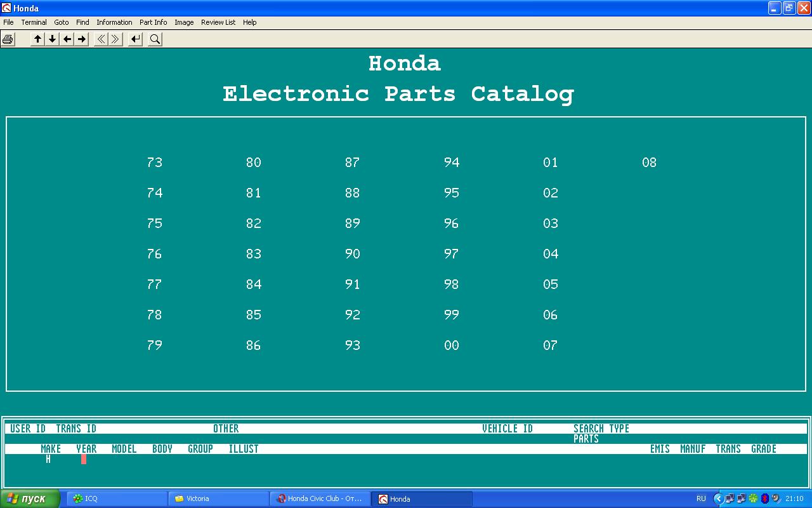Click the magnifying glass search button
Image resolution: width=812 pixels, height=508 pixels.
pos(155,39)
